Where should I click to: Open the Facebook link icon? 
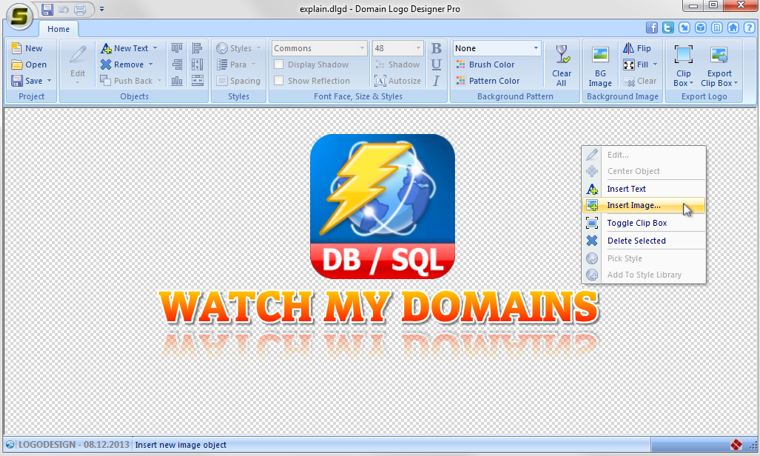tap(652, 28)
